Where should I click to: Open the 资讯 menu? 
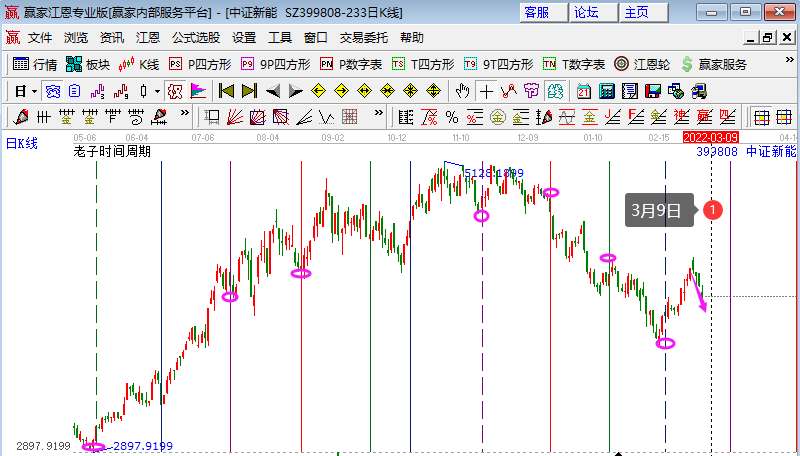112,38
